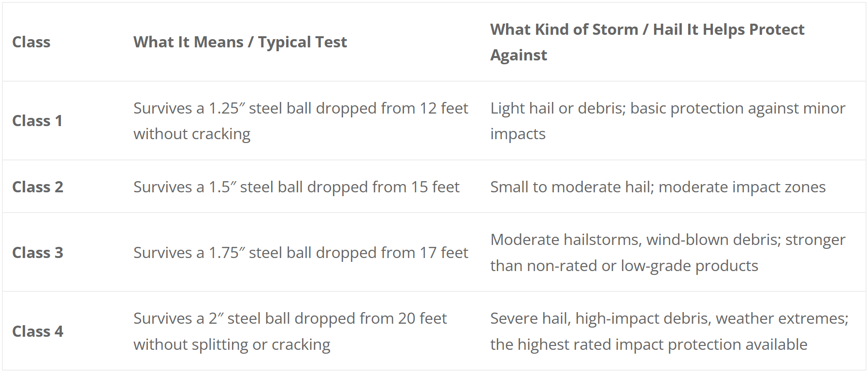This screenshot has height=373, width=868.
Task: Click the word "impacts" in Class 1 row
Action: tap(518, 134)
